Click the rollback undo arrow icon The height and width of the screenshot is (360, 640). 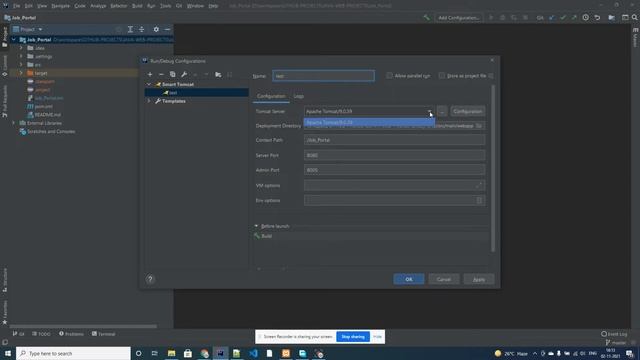click(597, 18)
